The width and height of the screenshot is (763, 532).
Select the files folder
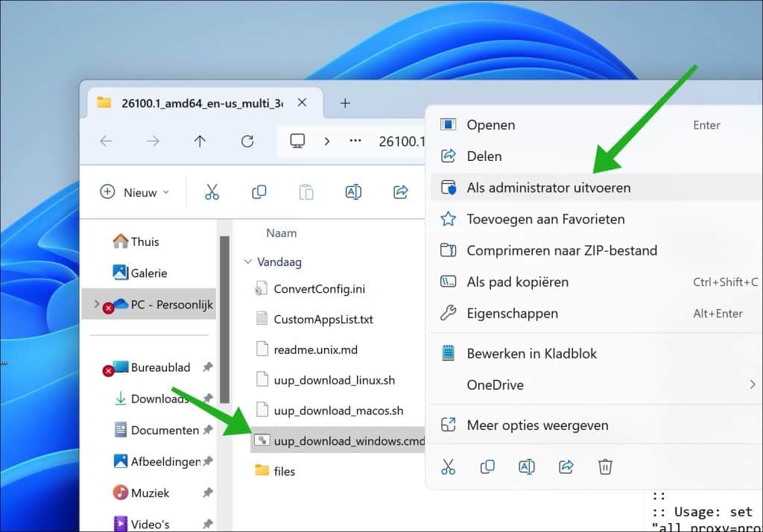[276, 471]
